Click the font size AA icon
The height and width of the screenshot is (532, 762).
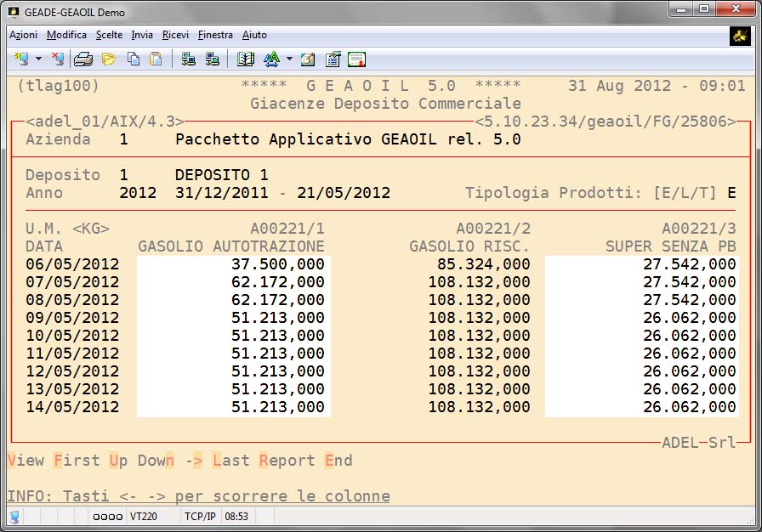pos(271,59)
